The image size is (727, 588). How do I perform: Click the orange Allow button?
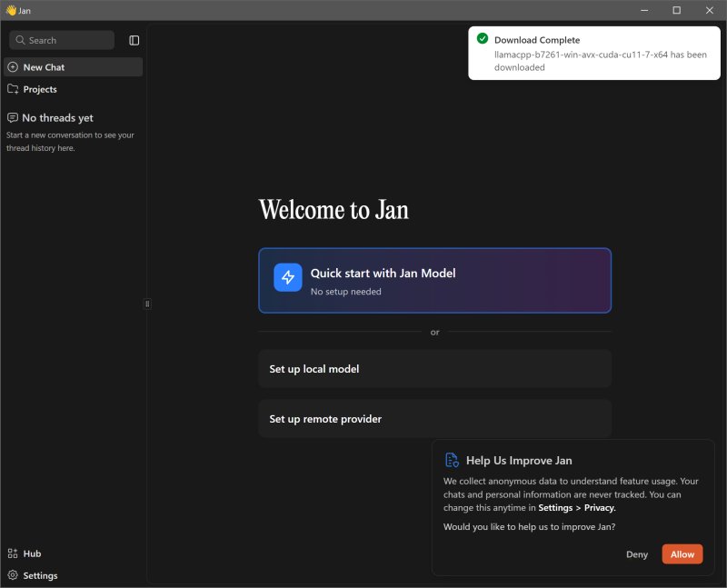click(x=682, y=554)
